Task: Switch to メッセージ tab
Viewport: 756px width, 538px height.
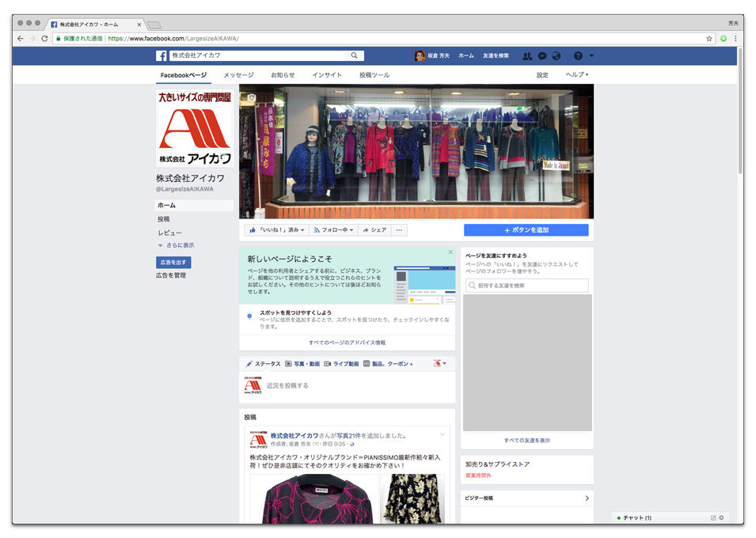Action: point(238,75)
